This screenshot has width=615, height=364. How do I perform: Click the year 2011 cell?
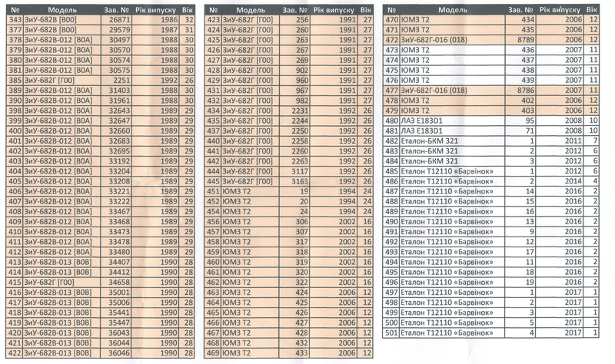point(560,141)
